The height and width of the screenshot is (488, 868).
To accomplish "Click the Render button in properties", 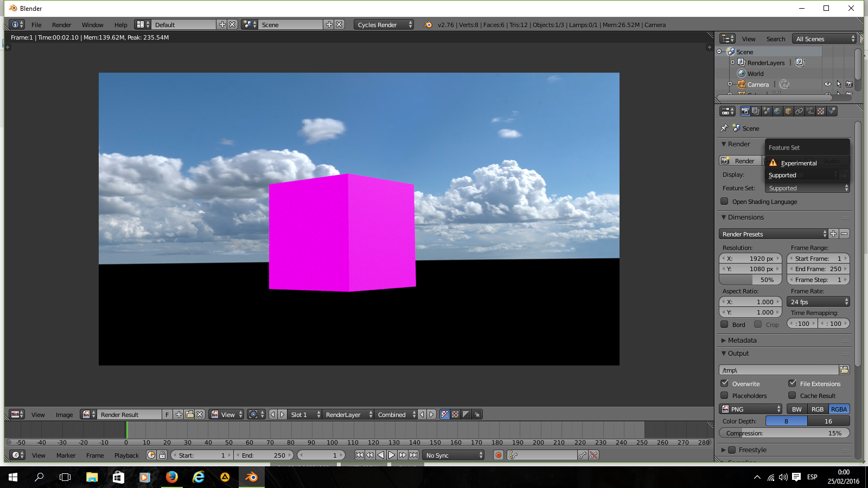I will (740, 161).
